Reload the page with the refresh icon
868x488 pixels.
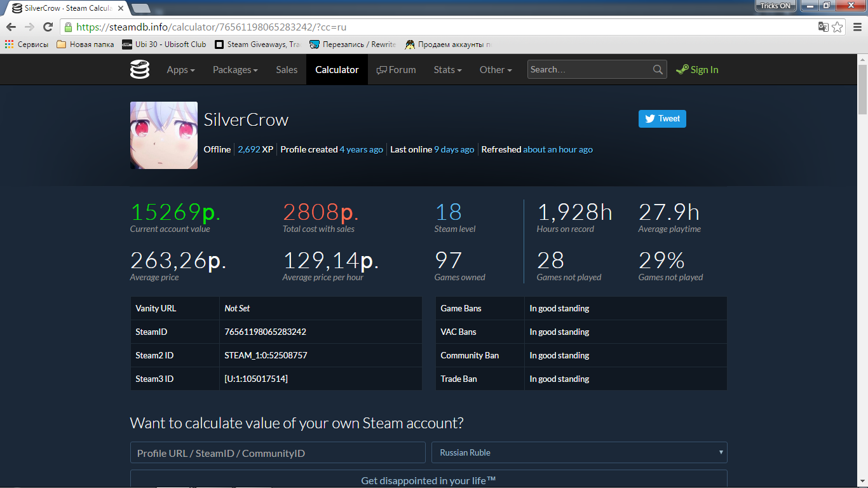pos(48,27)
